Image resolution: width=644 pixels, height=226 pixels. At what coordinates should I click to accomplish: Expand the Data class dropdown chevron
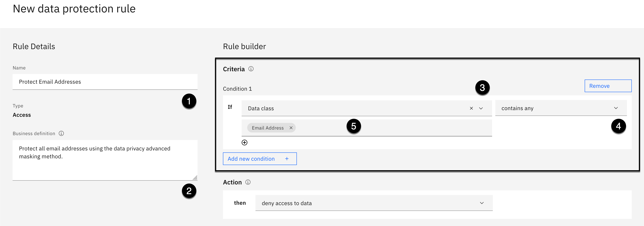pyautogui.click(x=481, y=108)
